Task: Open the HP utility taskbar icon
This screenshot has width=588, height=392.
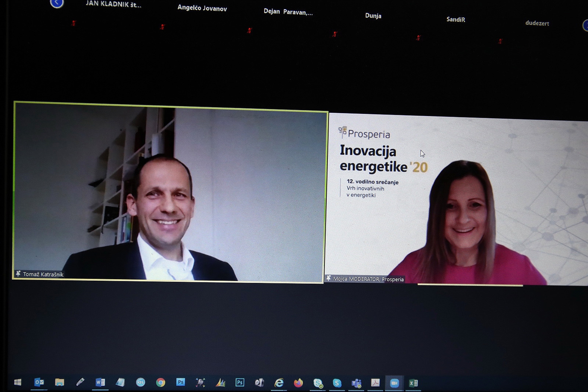Action: [200, 382]
